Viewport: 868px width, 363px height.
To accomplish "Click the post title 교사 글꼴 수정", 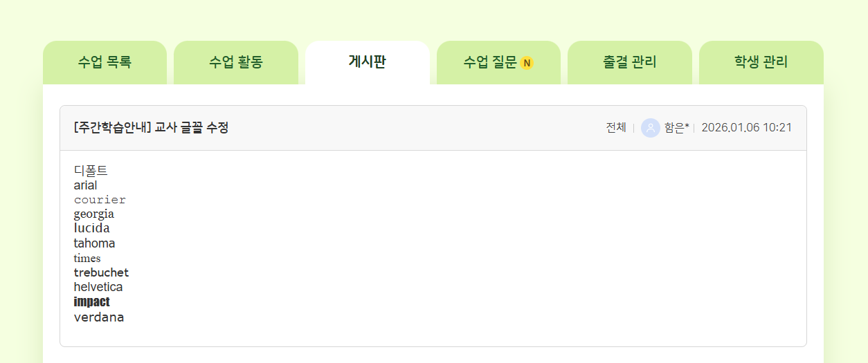I will click(151, 128).
